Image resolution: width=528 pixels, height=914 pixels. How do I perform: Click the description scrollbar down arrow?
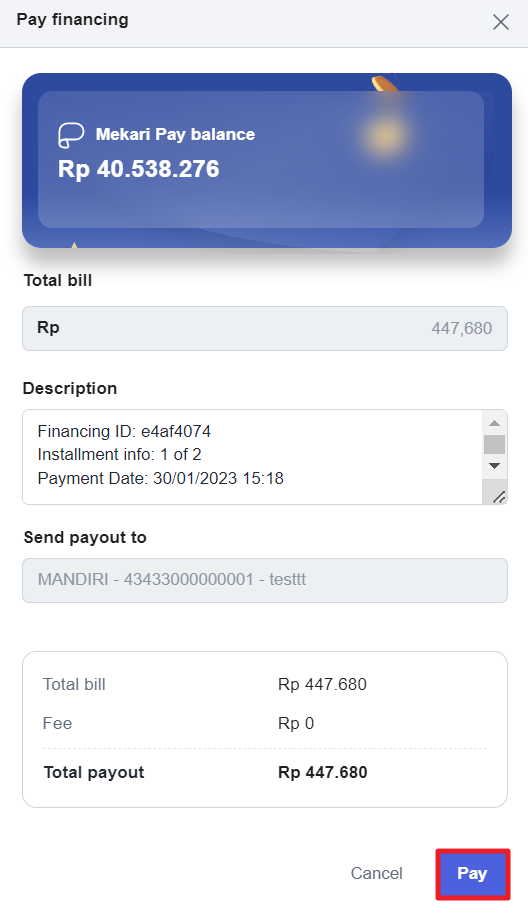pyautogui.click(x=494, y=466)
